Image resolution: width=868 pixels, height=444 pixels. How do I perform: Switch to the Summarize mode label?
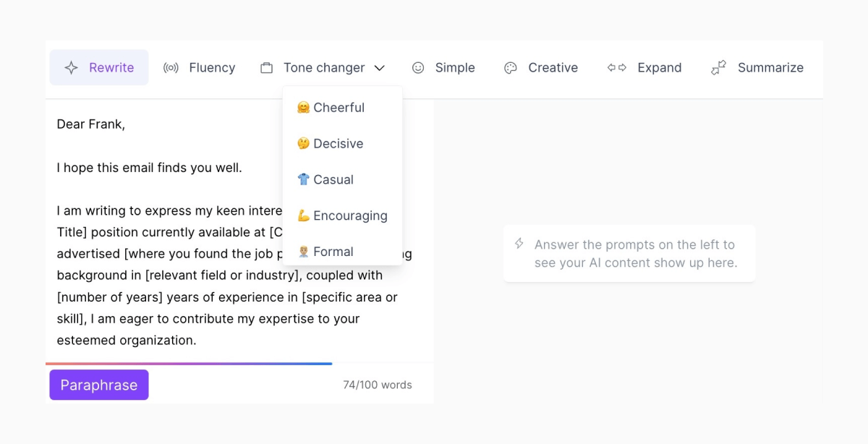click(770, 68)
